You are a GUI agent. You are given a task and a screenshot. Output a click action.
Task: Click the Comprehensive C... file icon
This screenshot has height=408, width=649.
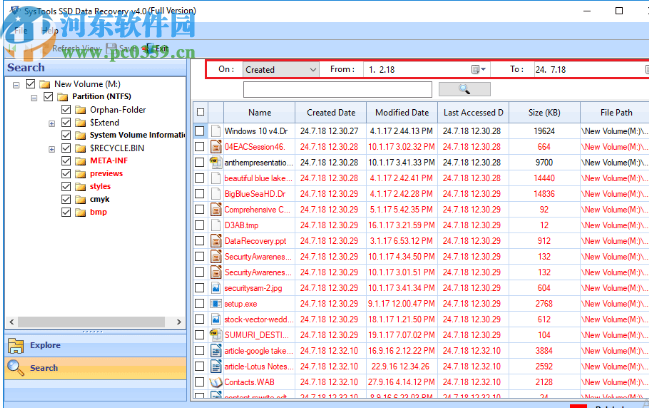216,209
